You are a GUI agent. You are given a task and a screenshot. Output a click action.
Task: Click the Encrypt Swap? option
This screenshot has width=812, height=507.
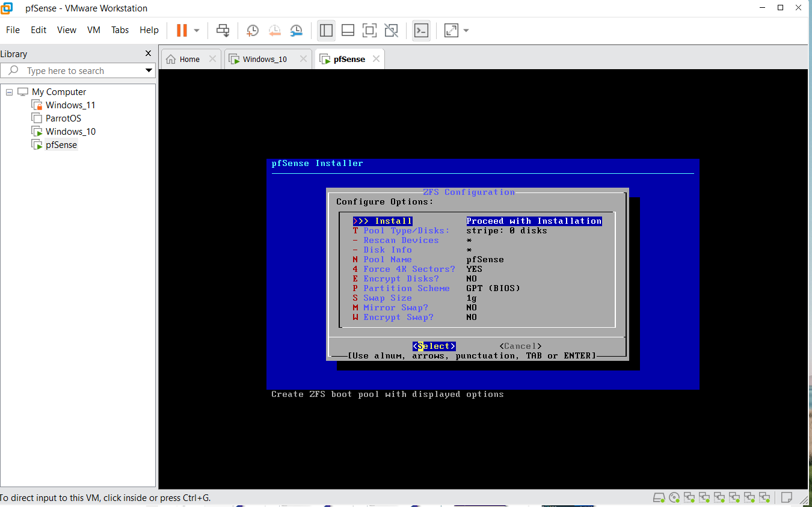coord(393,317)
